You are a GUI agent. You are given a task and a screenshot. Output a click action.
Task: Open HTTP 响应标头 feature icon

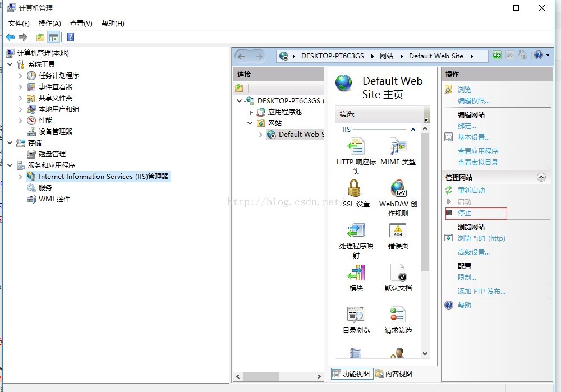356,146
